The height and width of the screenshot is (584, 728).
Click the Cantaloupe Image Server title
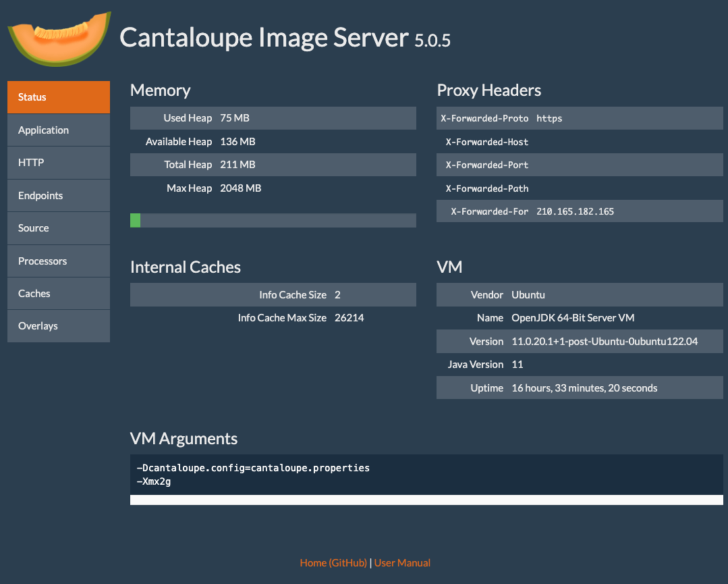point(264,37)
